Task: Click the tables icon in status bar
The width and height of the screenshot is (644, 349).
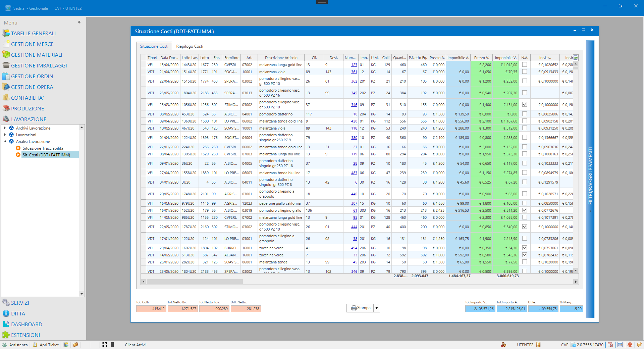Action: pyautogui.click(x=66, y=345)
